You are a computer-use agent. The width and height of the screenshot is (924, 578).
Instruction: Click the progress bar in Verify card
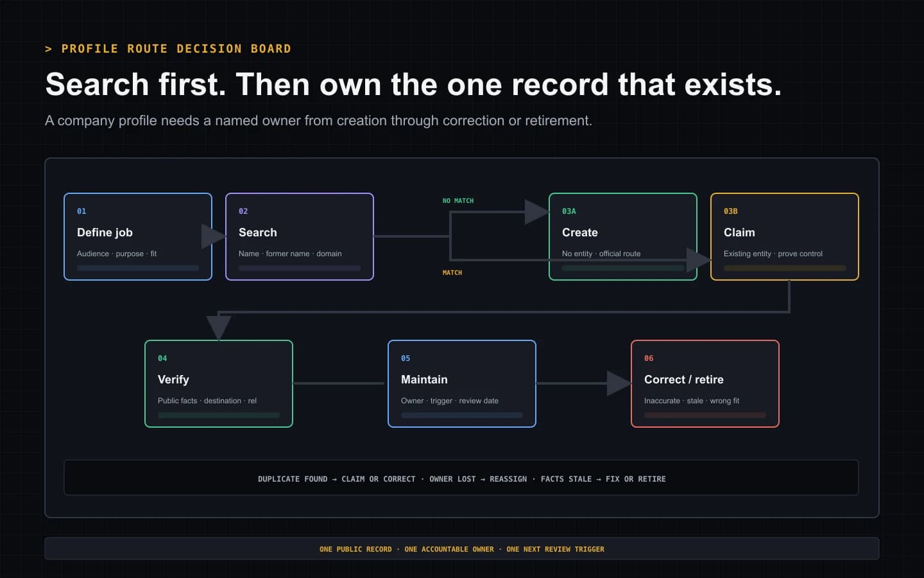[x=219, y=415]
